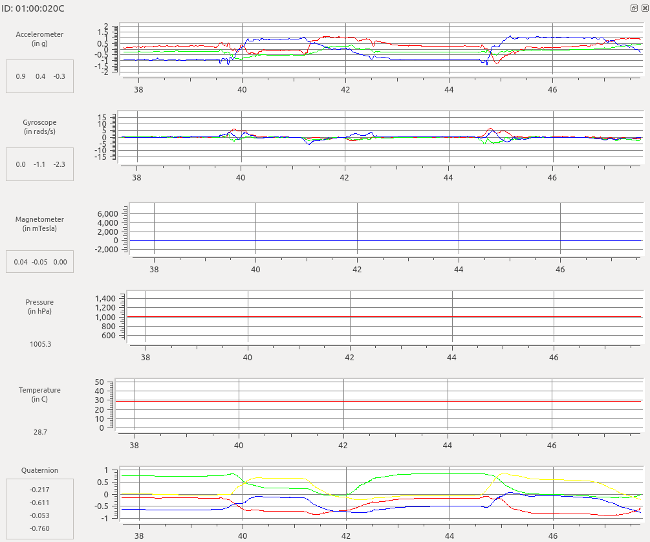Screen dimensions: 650x542
Task: Click the quaternion value -0.217
Action: coord(40,489)
